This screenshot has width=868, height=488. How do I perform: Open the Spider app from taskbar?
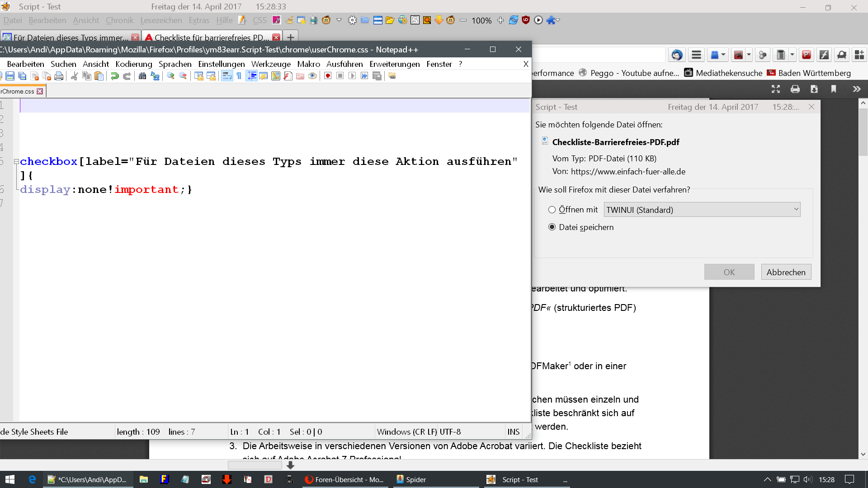pyautogui.click(x=411, y=479)
